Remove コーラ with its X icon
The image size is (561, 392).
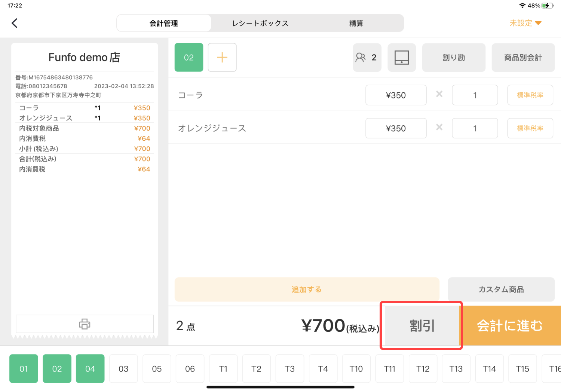pyautogui.click(x=439, y=94)
